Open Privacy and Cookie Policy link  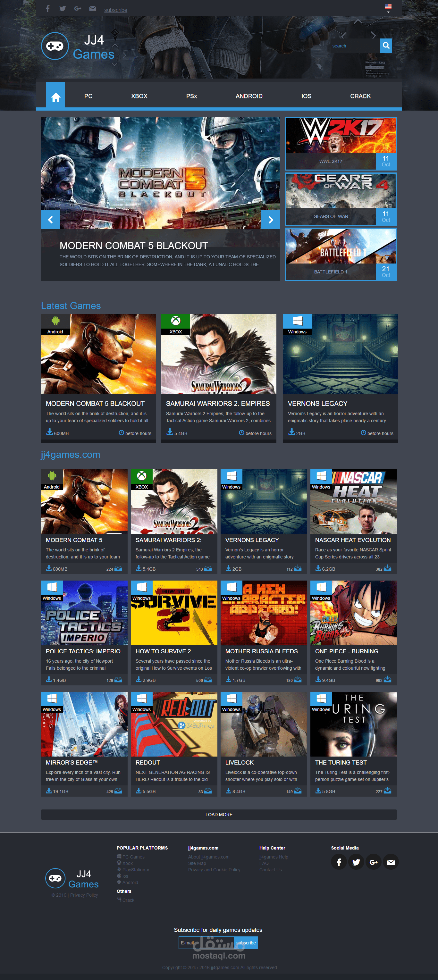pos(214,870)
